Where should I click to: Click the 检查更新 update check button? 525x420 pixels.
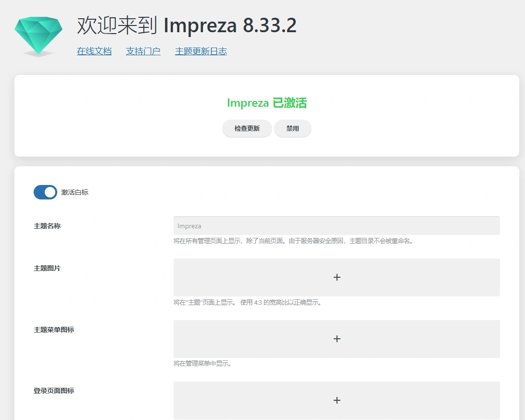(247, 128)
